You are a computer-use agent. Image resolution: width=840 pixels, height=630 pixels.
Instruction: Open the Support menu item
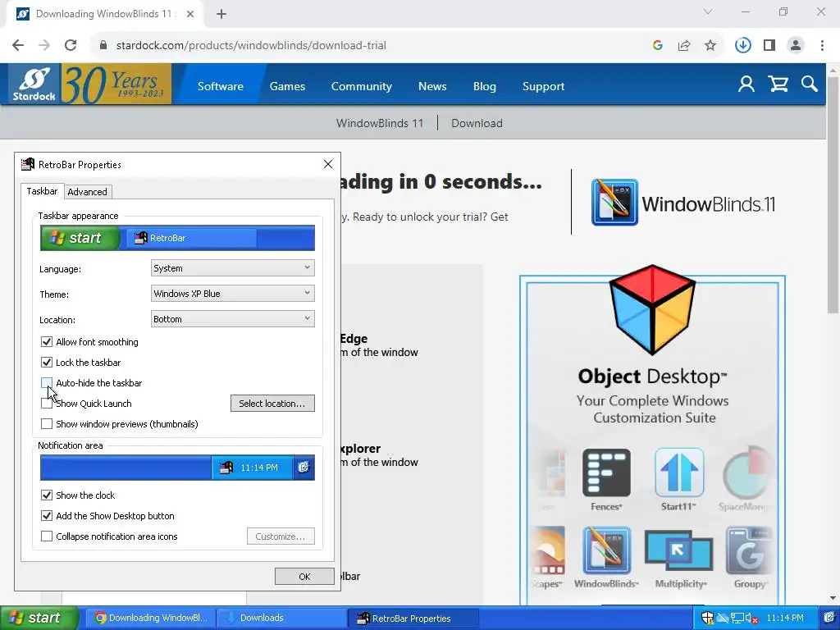[543, 86]
